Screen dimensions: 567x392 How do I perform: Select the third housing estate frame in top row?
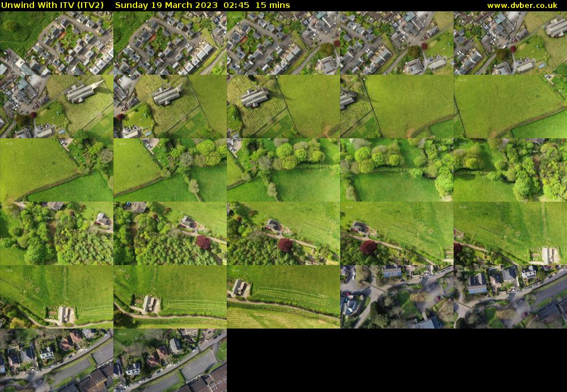click(x=283, y=43)
